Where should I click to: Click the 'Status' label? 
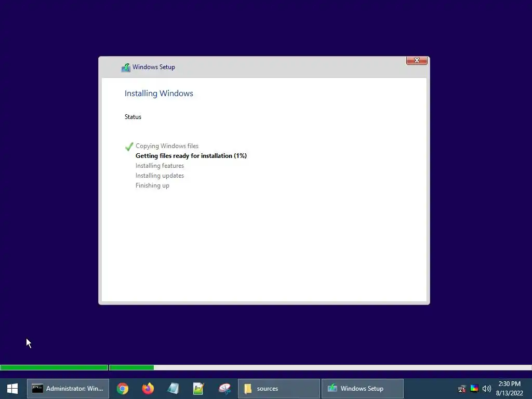click(x=133, y=117)
